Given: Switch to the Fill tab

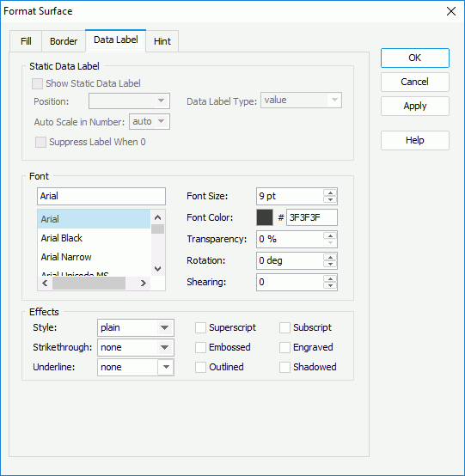Looking at the screenshot, I should pos(26,41).
